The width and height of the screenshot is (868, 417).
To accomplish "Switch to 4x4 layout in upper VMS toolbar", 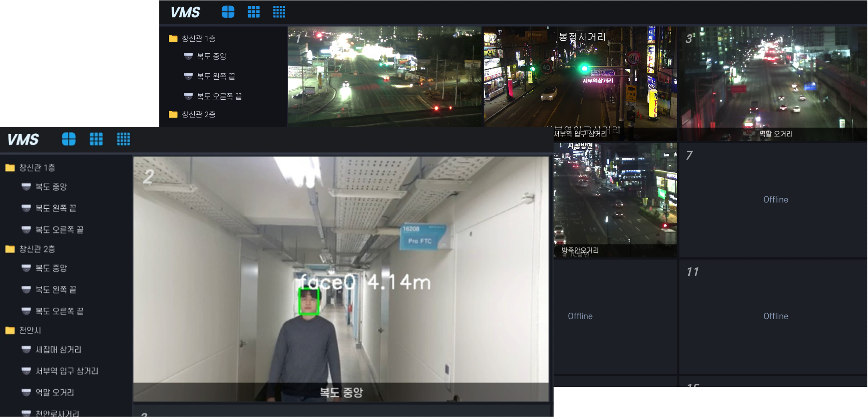I will pyautogui.click(x=279, y=12).
